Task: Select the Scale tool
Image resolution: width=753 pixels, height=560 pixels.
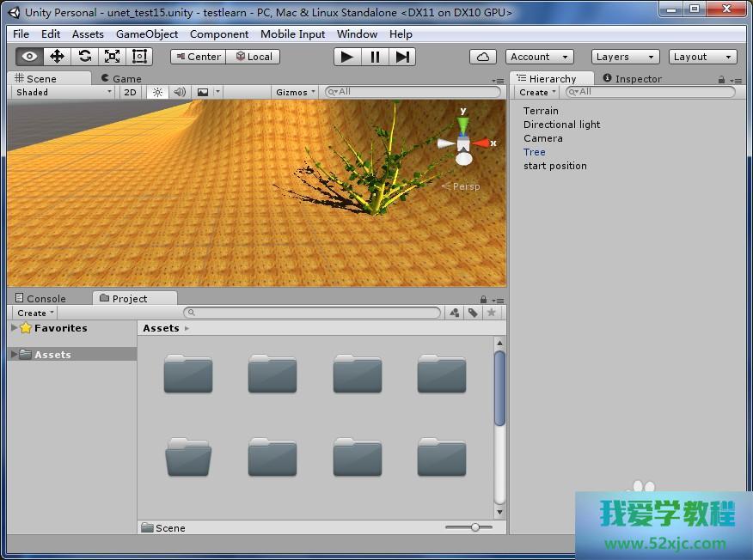Action: click(112, 57)
